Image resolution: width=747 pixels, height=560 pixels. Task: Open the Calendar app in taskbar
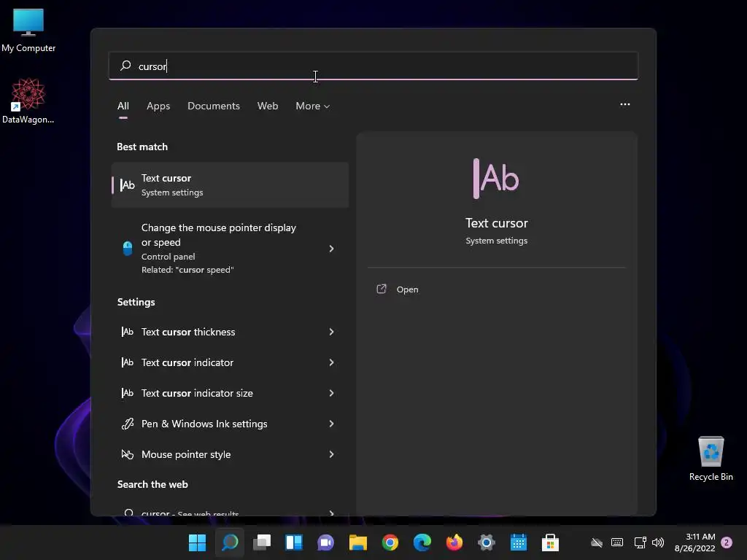tap(519, 542)
